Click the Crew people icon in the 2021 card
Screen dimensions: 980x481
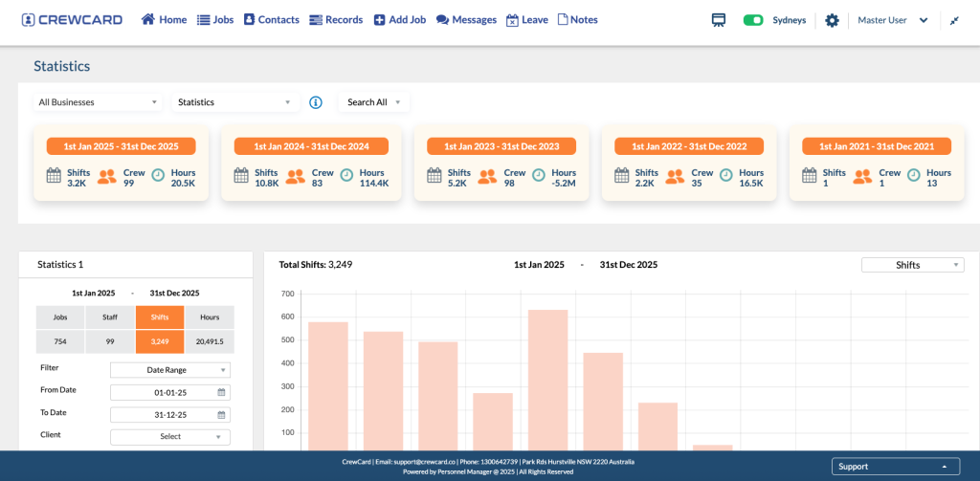pos(862,176)
